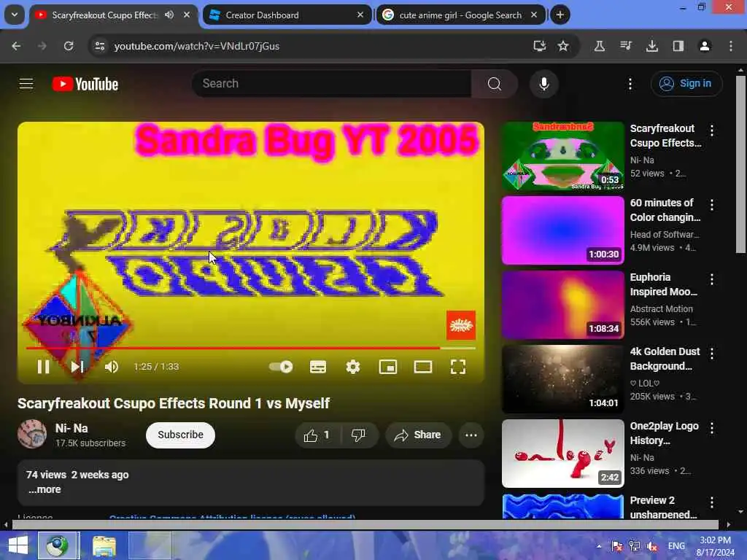Open the YouTube guide hamburger menu
The height and width of the screenshot is (560, 747).
pos(26,84)
